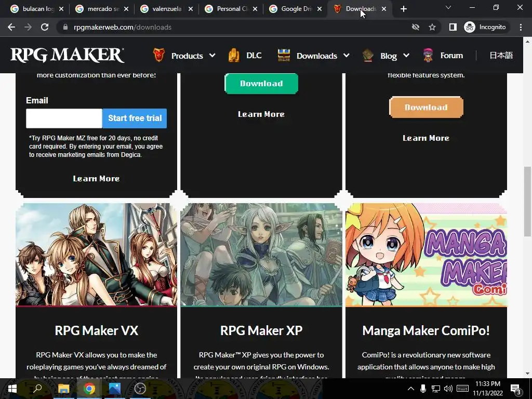Screen dimensions: 532x399
Task: Click the page vertical scrollbar thumb
Action: (x=527, y=202)
